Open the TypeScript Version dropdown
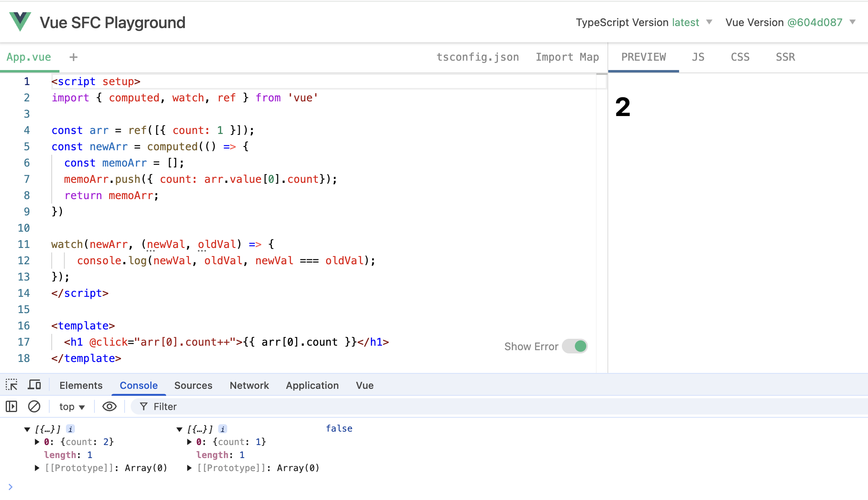The height and width of the screenshot is (500, 868). coord(709,22)
